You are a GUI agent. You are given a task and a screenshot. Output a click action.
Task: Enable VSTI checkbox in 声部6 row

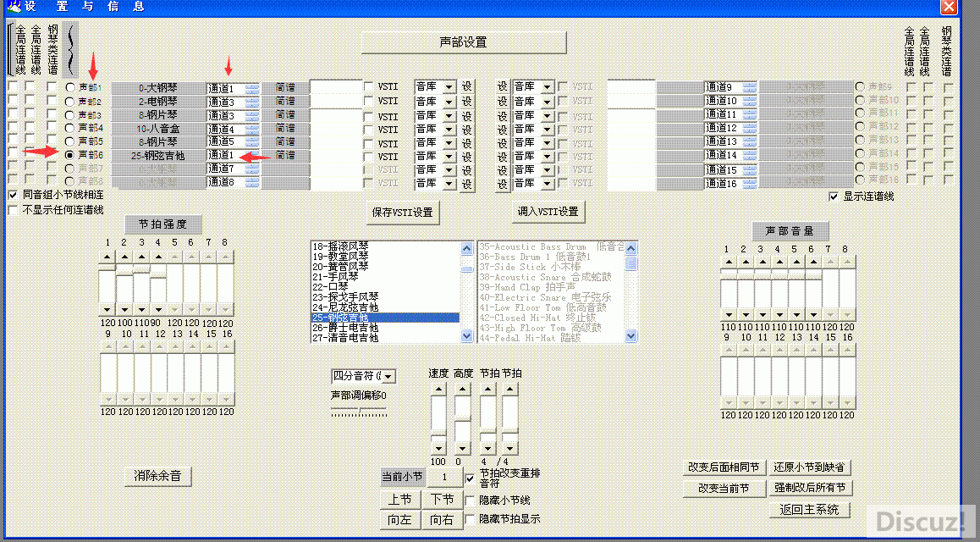tap(369, 157)
